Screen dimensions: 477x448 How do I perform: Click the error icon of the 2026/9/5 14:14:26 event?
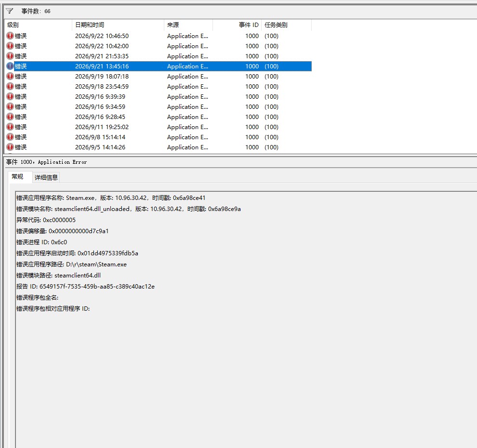[10, 147]
